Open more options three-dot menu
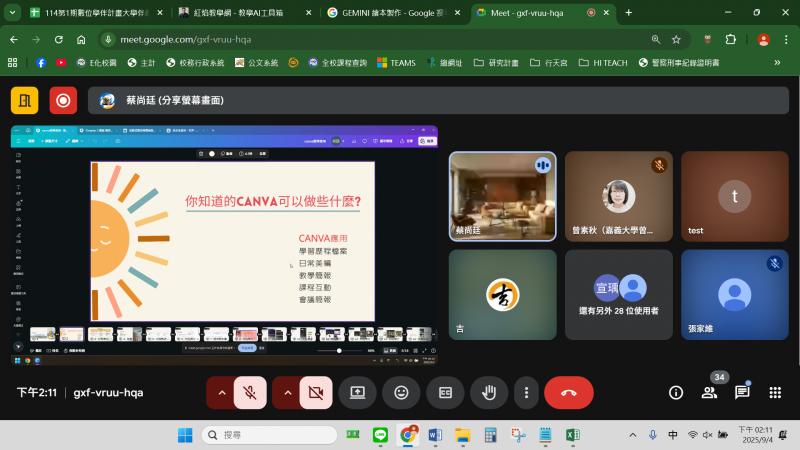This screenshot has width=800, height=450. pos(527,393)
